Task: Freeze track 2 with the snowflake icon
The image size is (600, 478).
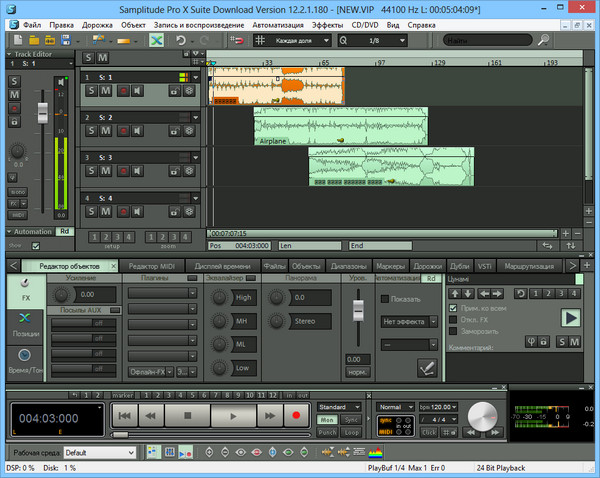Action: point(189,131)
